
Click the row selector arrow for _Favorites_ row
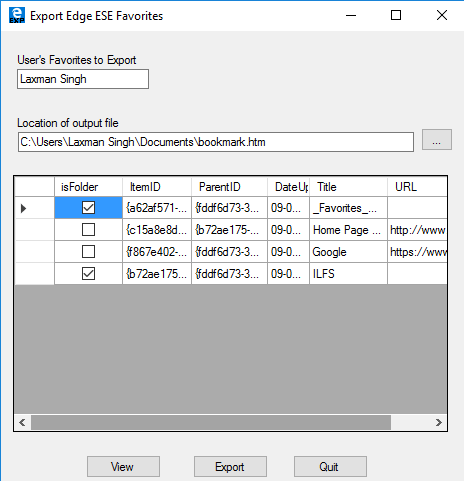tap(23, 208)
